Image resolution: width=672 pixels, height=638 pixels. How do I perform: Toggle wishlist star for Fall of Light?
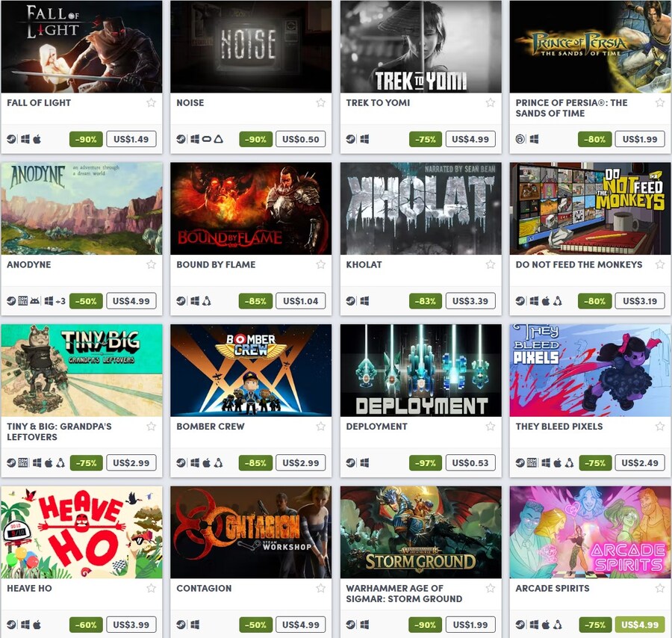pyautogui.click(x=151, y=102)
